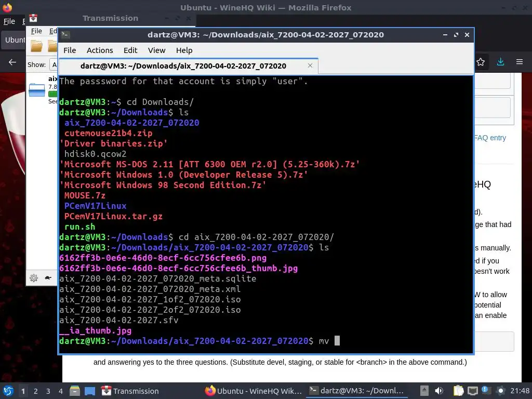Toggle Transmission turtle speed-limit mode
Image resolution: width=532 pixels, height=399 pixels.
(48, 278)
